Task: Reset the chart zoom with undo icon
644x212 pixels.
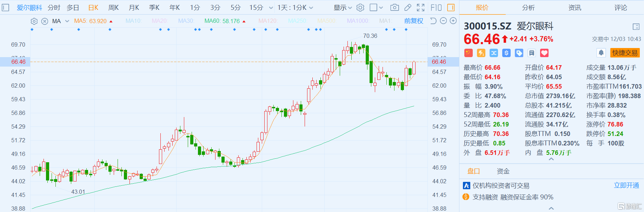Action: coord(433,21)
